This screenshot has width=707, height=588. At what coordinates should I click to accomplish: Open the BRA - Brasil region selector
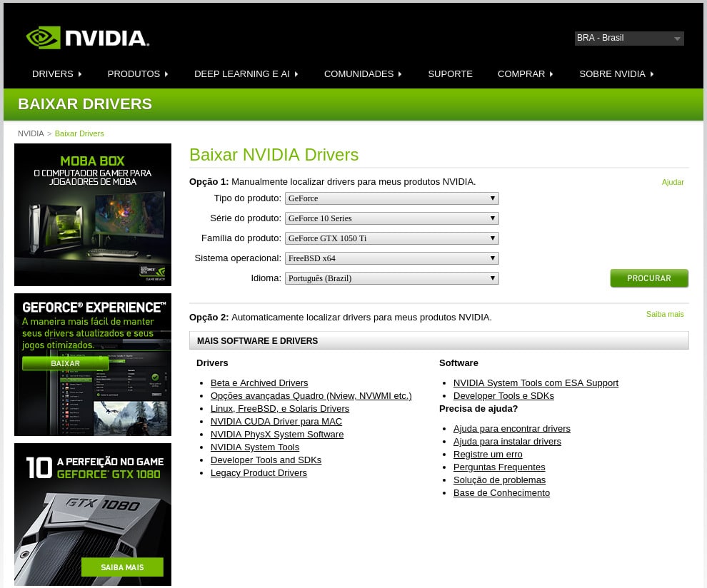tap(628, 39)
